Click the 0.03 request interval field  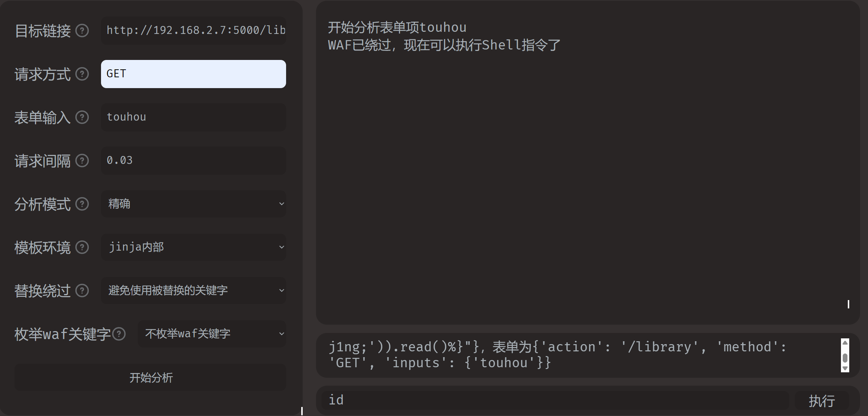pyautogui.click(x=193, y=161)
